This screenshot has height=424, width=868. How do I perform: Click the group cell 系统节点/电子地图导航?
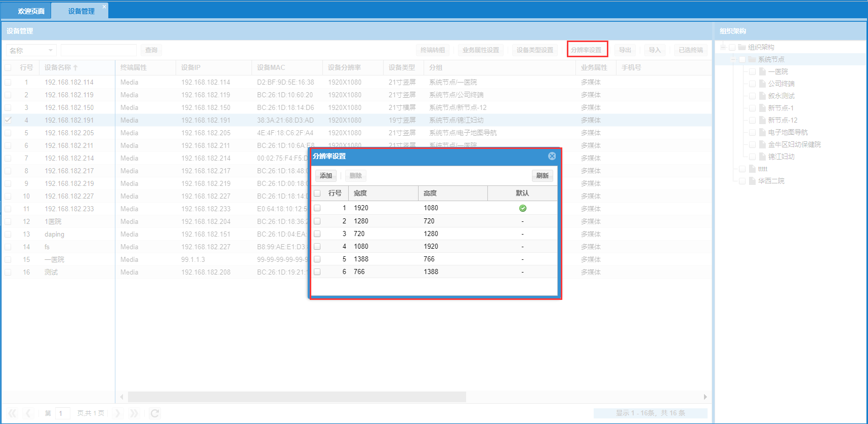[x=463, y=133]
